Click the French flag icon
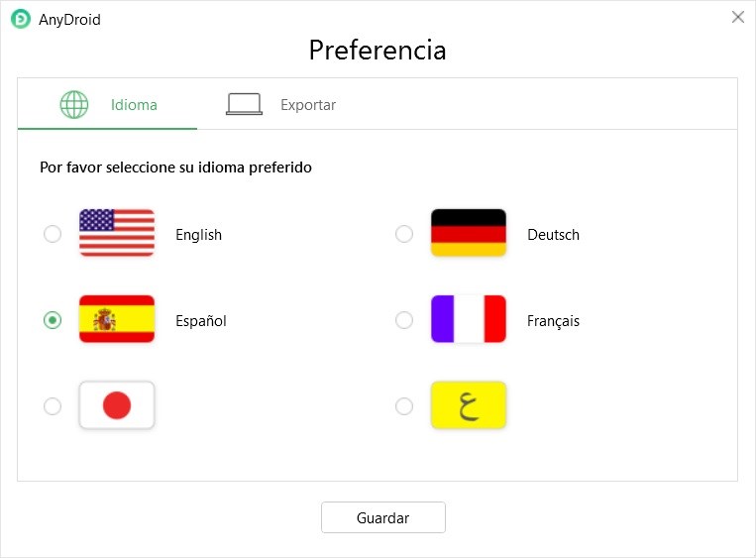756x558 pixels. pos(468,319)
